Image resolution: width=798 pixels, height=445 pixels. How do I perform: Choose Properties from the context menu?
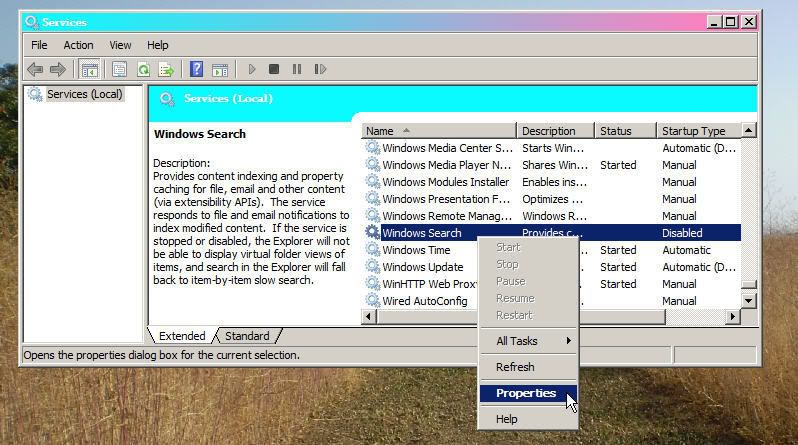click(x=528, y=393)
